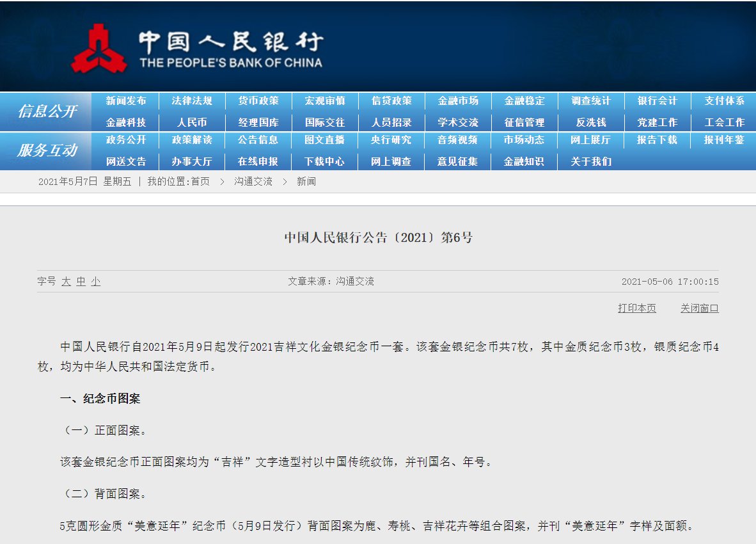Select 公告信息 under 服务互动
The width and height of the screenshot is (756, 544).
[x=259, y=141]
